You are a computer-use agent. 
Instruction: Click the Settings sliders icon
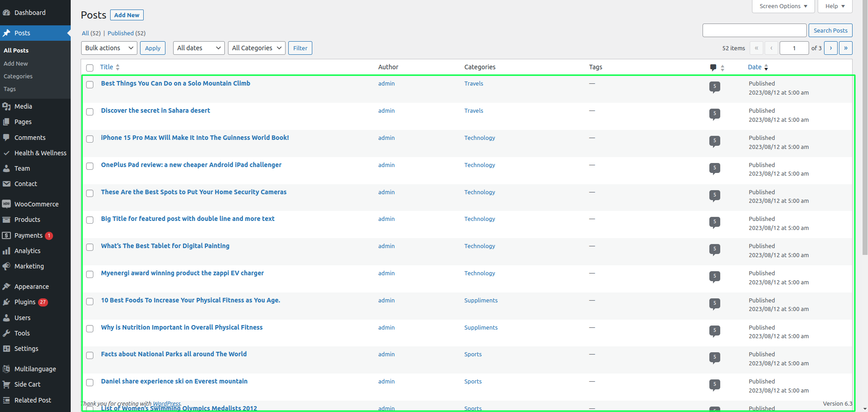[x=6, y=349]
